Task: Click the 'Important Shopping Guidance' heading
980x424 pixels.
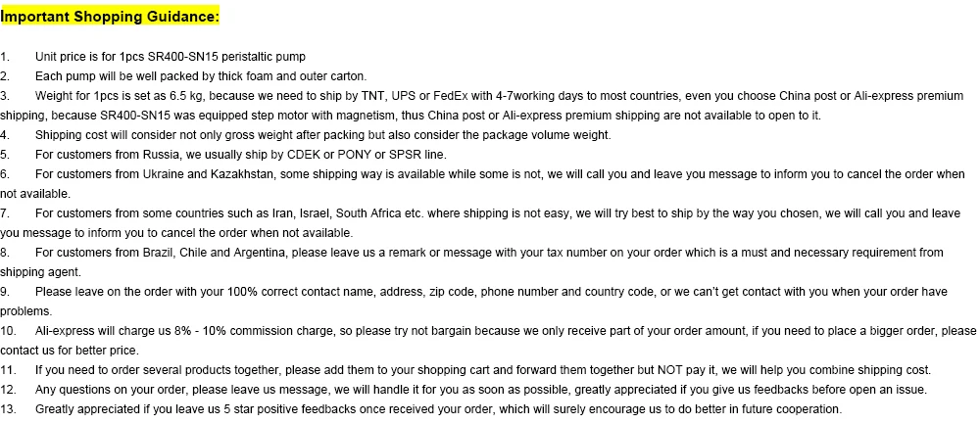Action: 110,17
